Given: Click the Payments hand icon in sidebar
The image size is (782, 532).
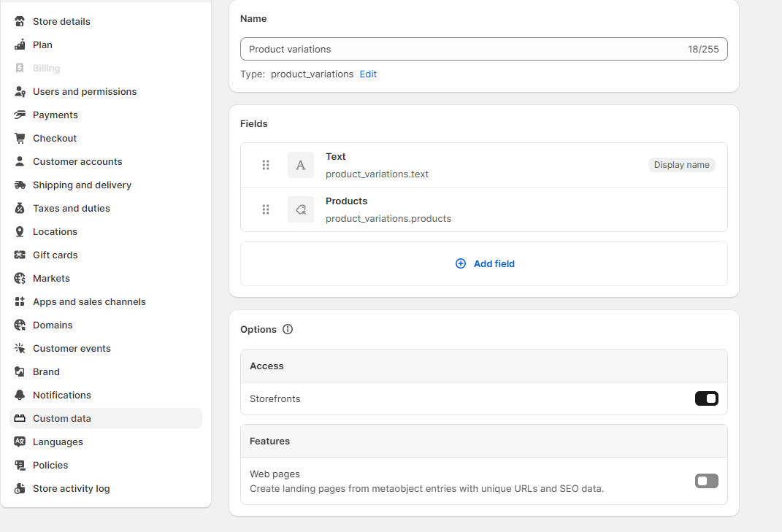Looking at the screenshot, I should (20, 115).
